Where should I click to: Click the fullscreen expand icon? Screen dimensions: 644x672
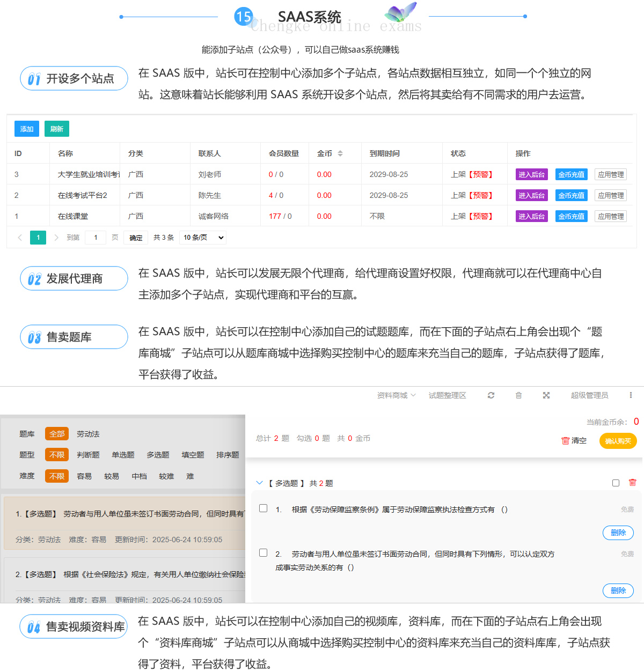tap(546, 395)
